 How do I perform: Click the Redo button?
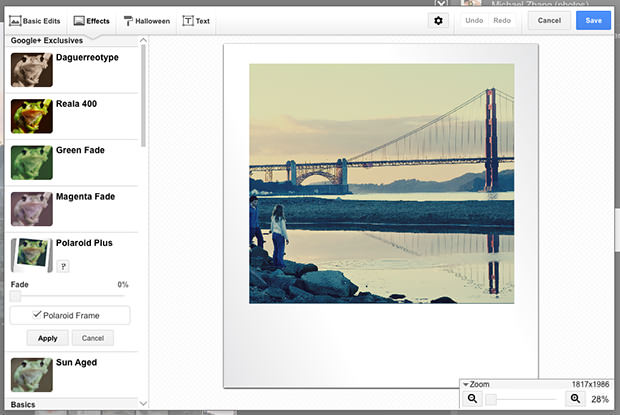[502, 21]
